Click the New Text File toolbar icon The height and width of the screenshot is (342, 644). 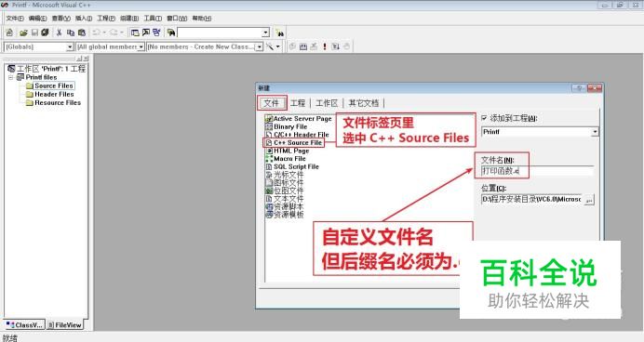(9, 33)
